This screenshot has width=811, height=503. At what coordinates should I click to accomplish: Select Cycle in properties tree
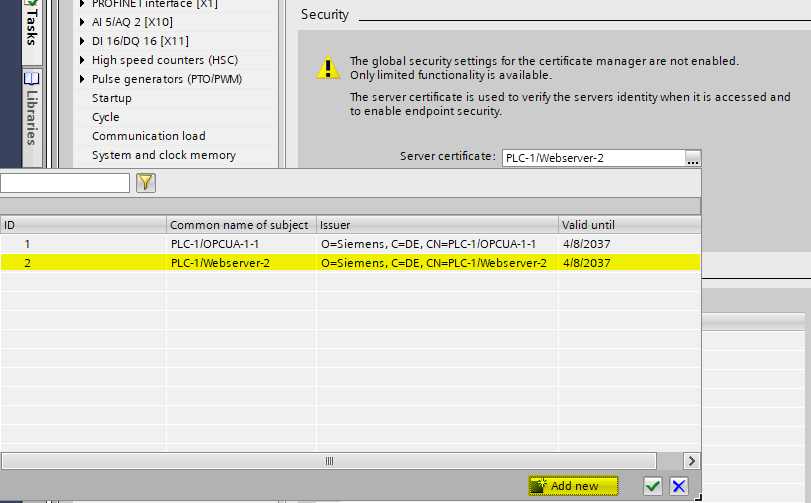pyautogui.click(x=106, y=117)
